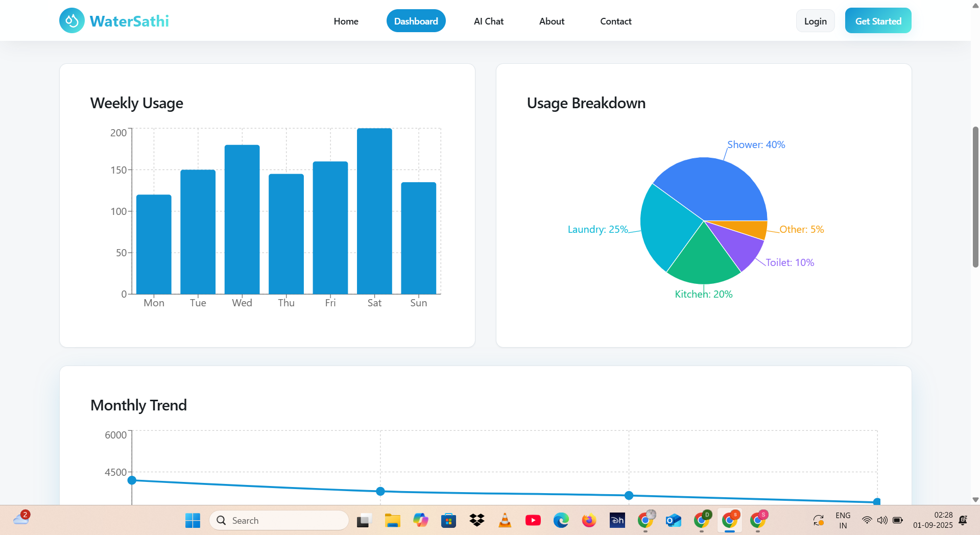Screen dimensions: 980x535
Task: Select the Sun bar in Weekly Usage
Action: 419,238
